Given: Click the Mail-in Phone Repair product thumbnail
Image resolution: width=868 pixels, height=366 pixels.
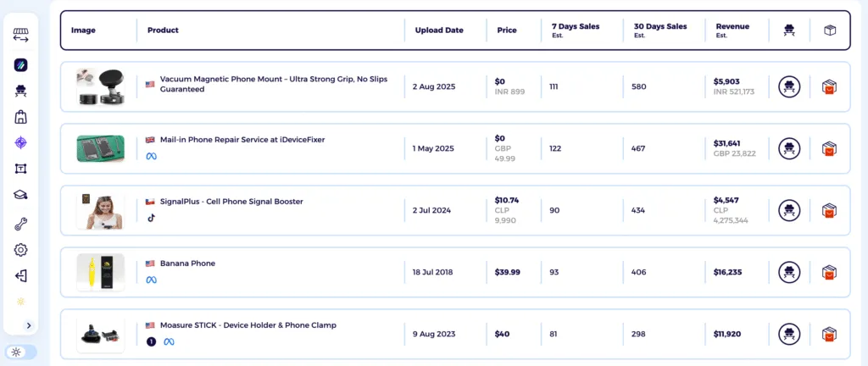Looking at the screenshot, I should coord(100,148).
